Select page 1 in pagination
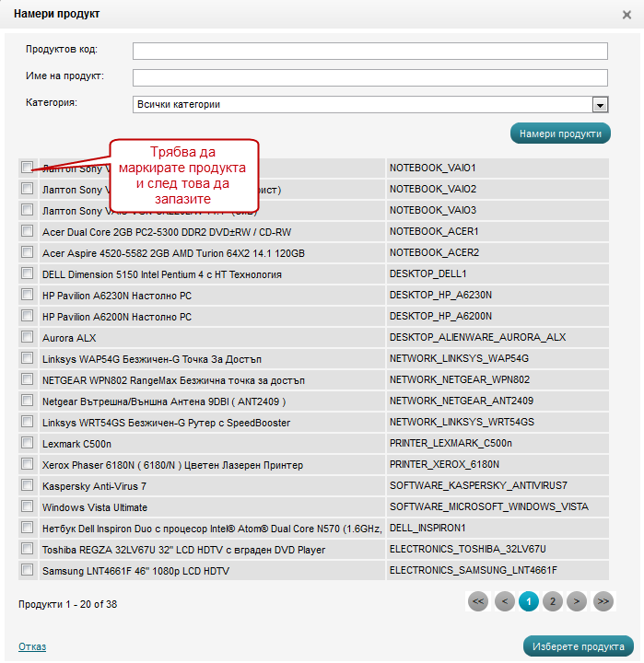This screenshot has height=663, width=644. pyautogui.click(x=528, y=601)
